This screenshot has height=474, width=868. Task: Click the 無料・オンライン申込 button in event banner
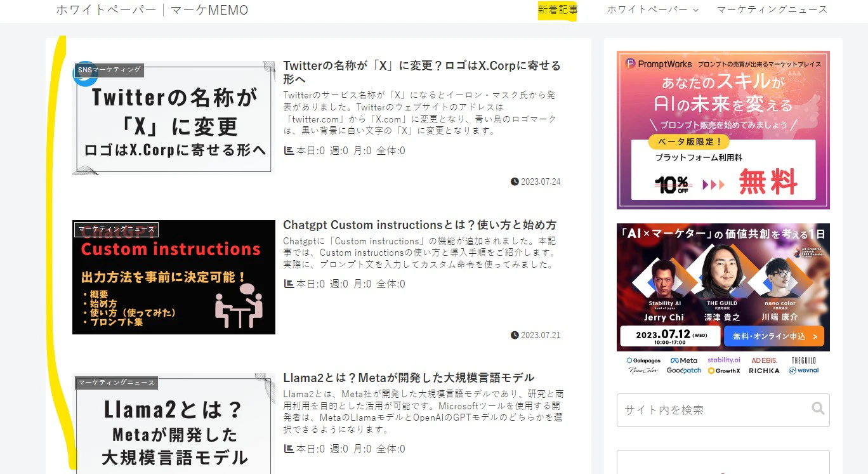pyautogui.click(x=773, y=336)
